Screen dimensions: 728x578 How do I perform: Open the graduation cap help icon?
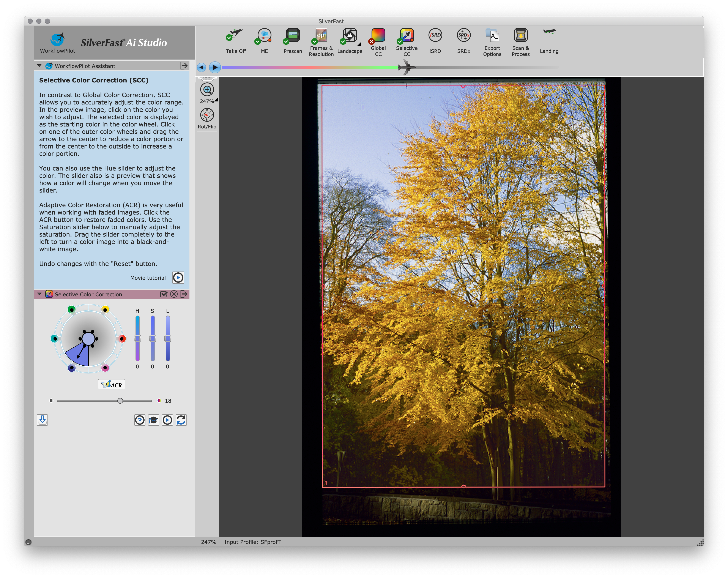pos(153,420)
